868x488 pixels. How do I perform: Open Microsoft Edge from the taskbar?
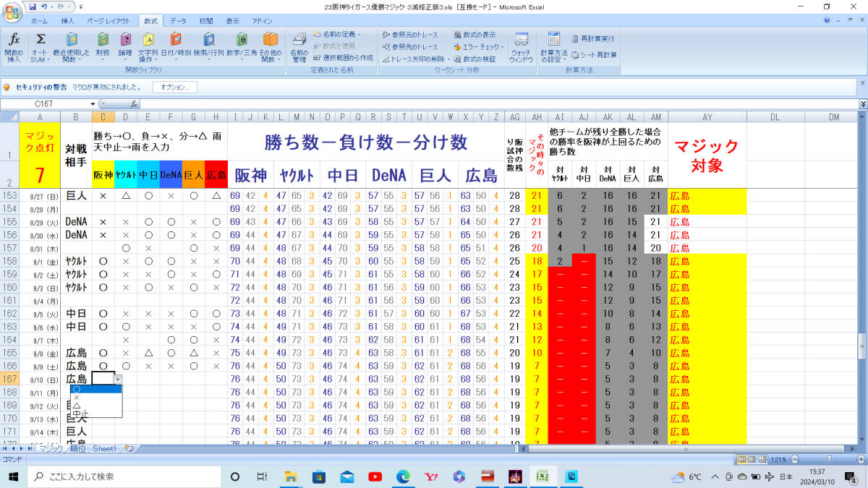[403, 476]
